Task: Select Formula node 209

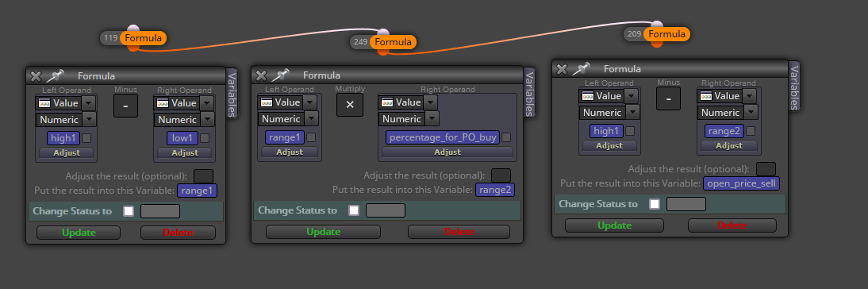Action: (666, 34)
